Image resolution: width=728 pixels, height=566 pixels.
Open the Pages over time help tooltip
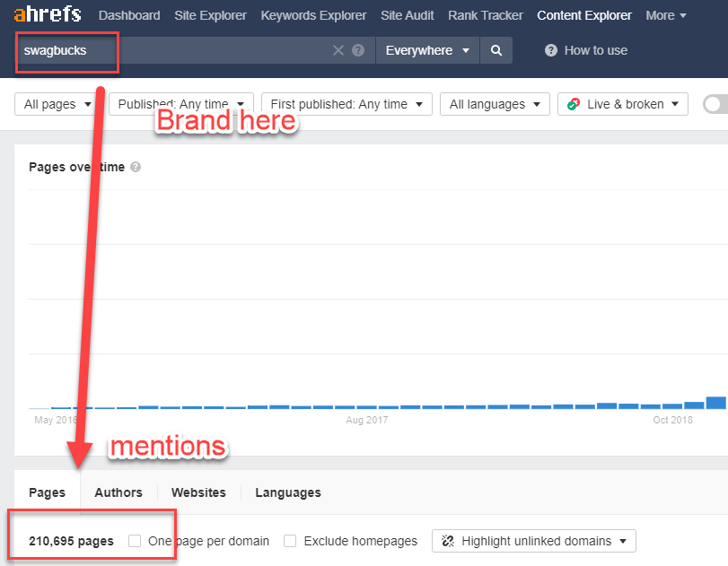click(136, 167)
